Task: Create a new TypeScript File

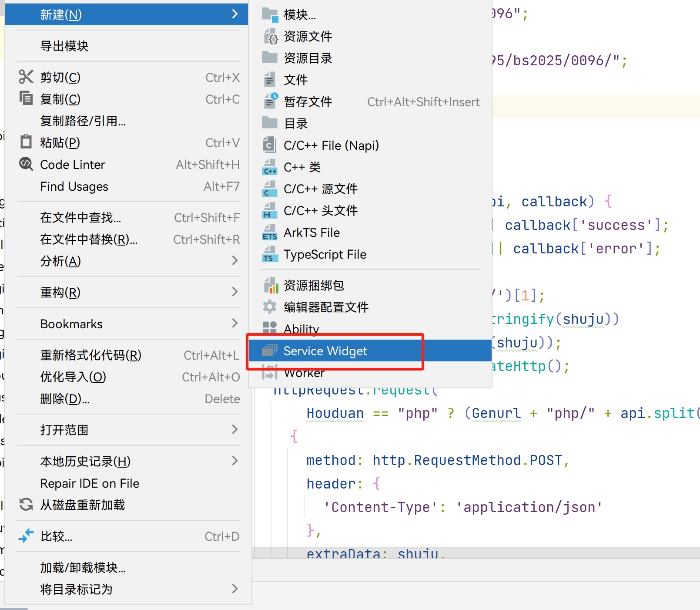Action: (325, 255)
